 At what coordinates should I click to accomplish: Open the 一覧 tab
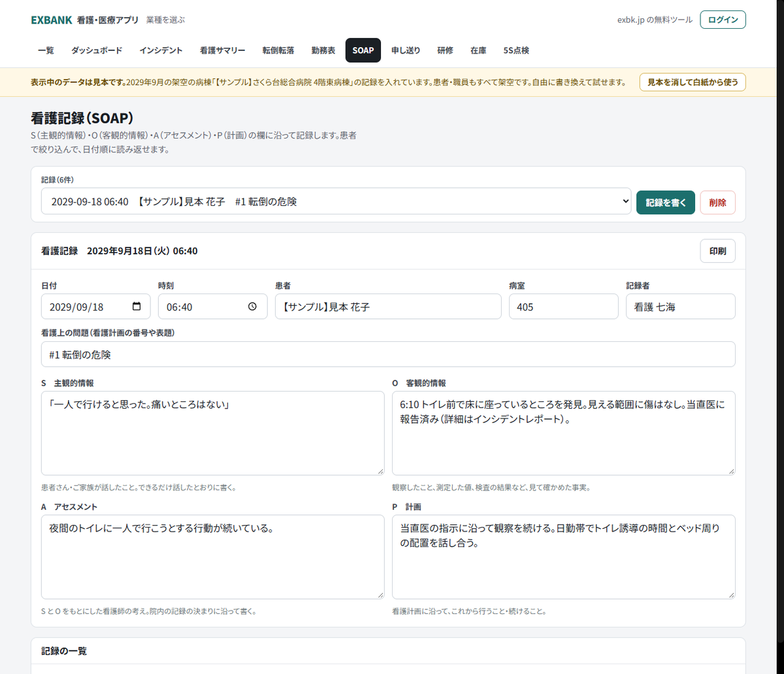(x=46, y=50)
